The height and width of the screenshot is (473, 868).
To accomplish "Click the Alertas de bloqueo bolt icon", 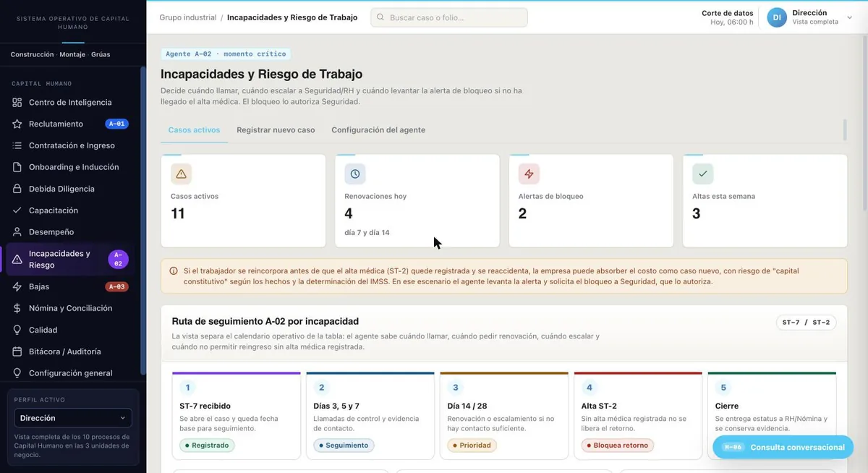I will pos(529,174).
